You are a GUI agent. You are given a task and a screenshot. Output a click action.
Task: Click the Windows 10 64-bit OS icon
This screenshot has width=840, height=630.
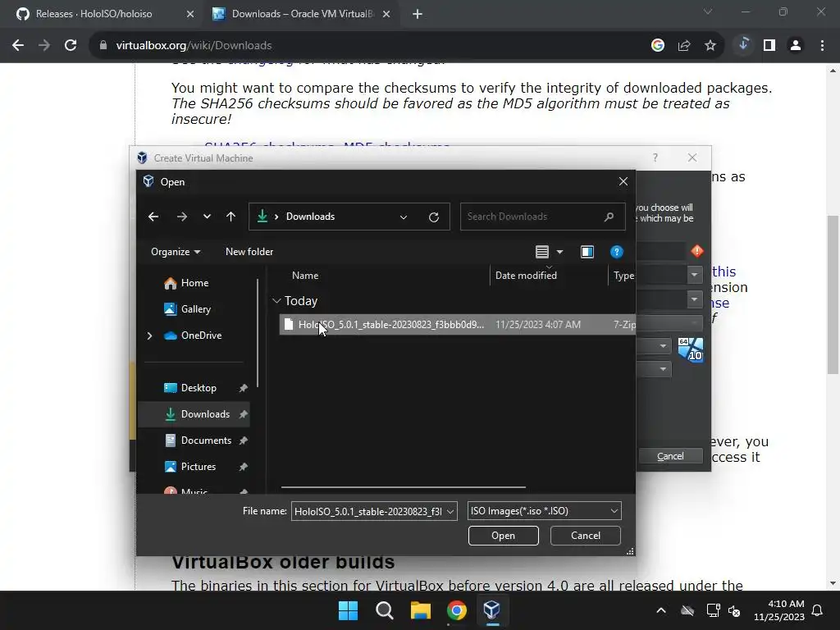click(x=691, y=349)
